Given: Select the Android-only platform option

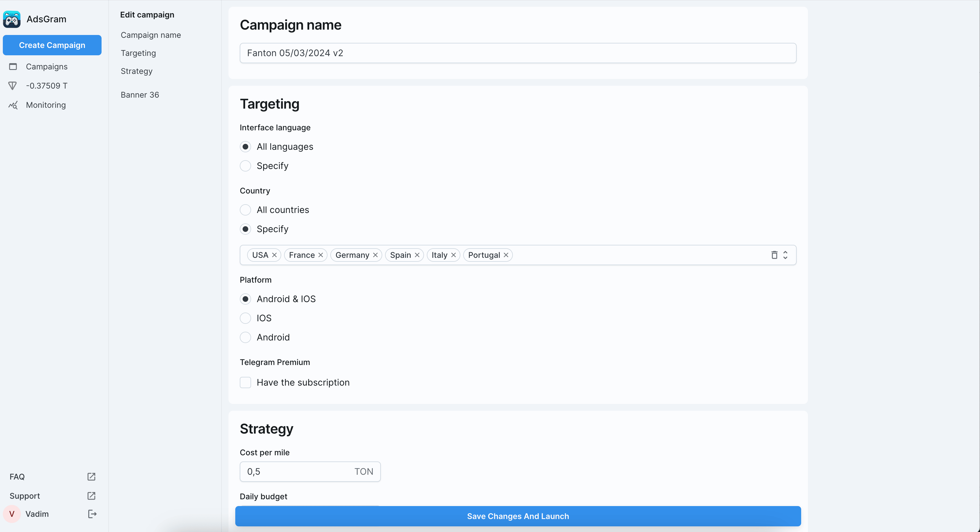Looking at the screenshot, I should pyautogui.click(x=245, y=338).
